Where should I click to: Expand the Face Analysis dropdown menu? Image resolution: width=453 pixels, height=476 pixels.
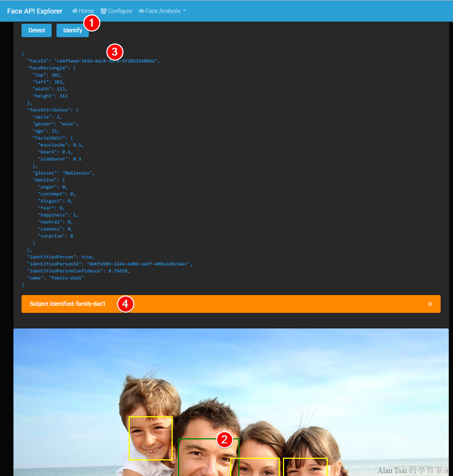162,11
